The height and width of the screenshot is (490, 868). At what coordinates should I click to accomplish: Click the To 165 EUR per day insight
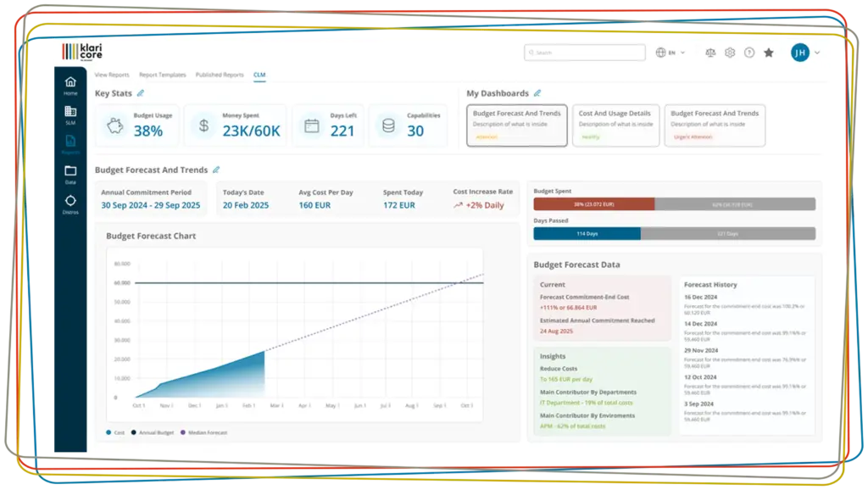click(x=566, y=380)
